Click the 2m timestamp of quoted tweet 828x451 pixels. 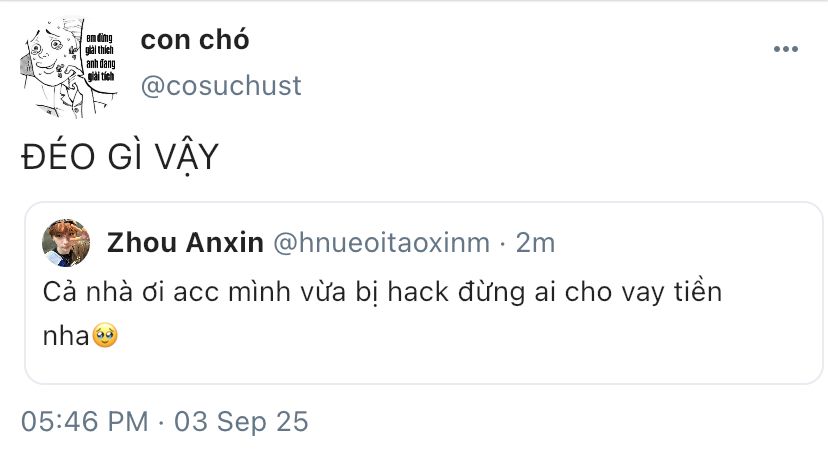tap(535, 243)
